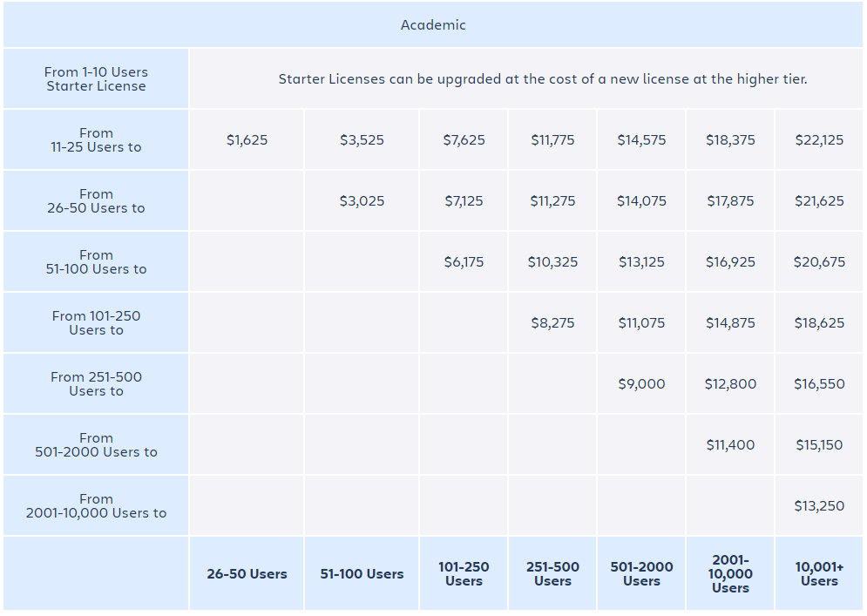Select the 101-250 Users column label
This screenshot has height=616, width=867.
464,574
